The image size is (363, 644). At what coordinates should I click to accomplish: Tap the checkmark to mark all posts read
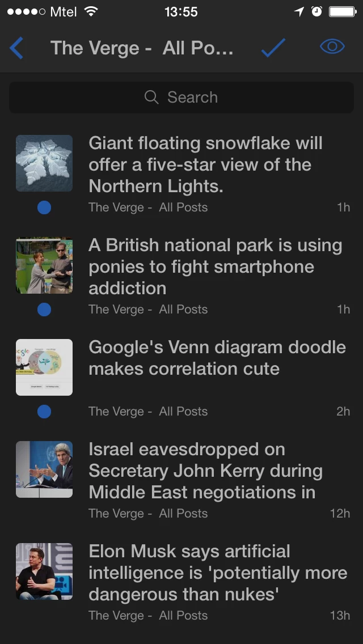tap(273, 48)
